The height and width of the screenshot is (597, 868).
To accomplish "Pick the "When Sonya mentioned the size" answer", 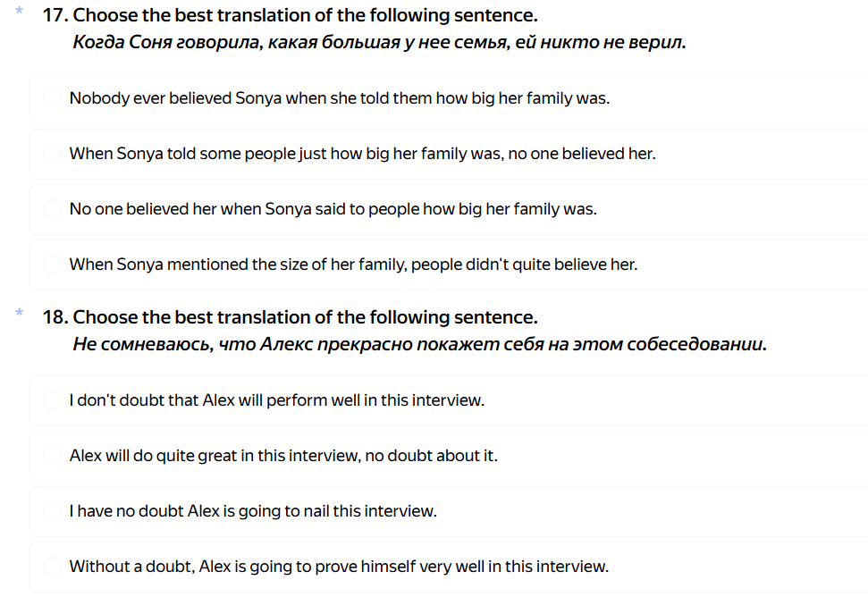I will [52, 265].
